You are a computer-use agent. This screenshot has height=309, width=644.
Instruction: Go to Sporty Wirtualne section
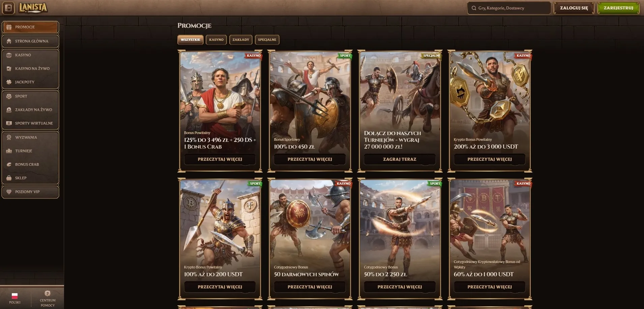[34, 123]
